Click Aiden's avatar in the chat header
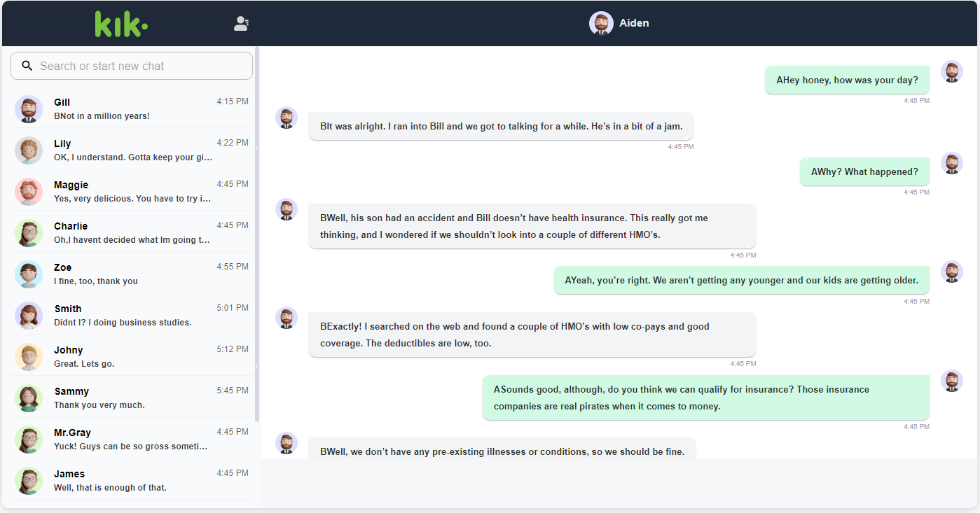This screenshot has height=513, width=980. (x=601, y=22)
